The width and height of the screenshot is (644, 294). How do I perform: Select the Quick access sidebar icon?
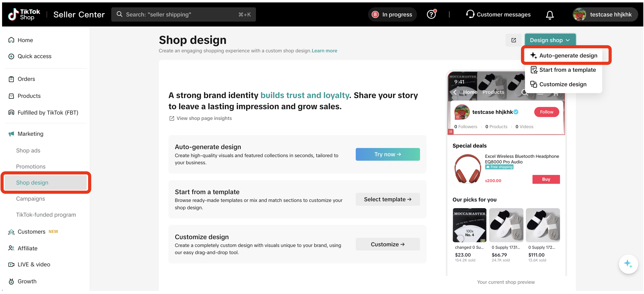(x=11, y=56)
